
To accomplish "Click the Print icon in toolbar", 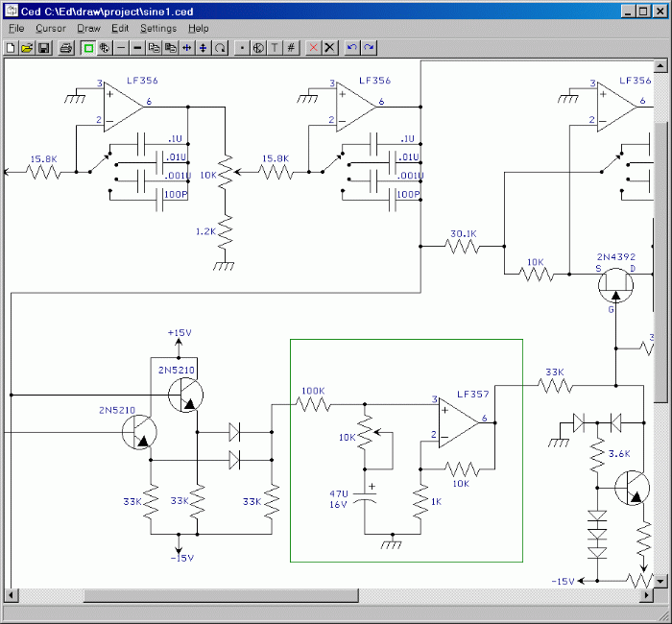I will click(x=66, y=47).
